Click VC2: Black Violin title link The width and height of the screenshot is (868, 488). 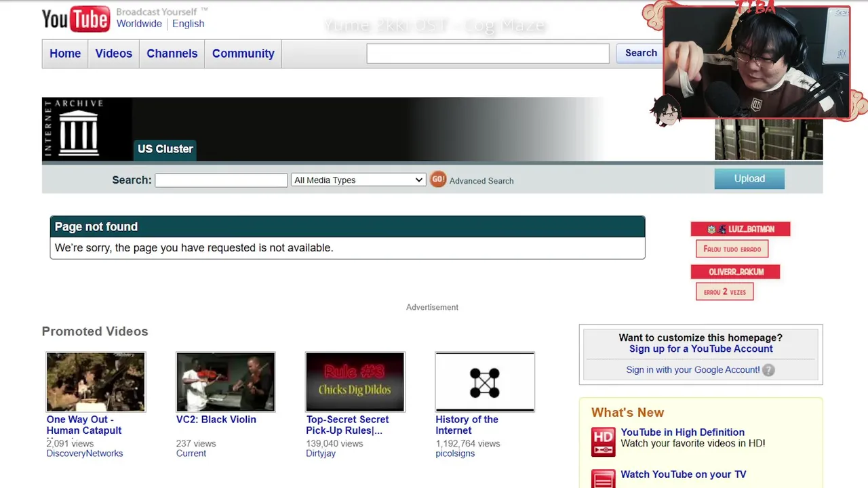tap(216, 420)
